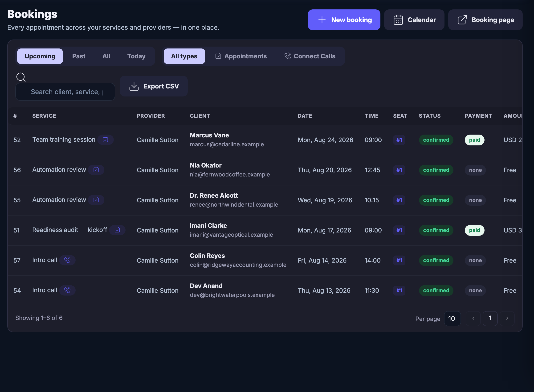The image size is (534, 392).
Task: Click booking number 52
Action: 17,140
